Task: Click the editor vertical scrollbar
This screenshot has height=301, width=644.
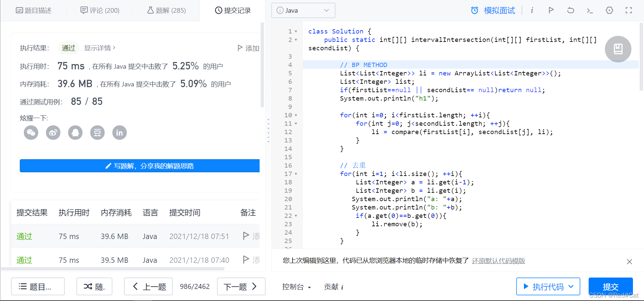Action: [x=642, y=57]
